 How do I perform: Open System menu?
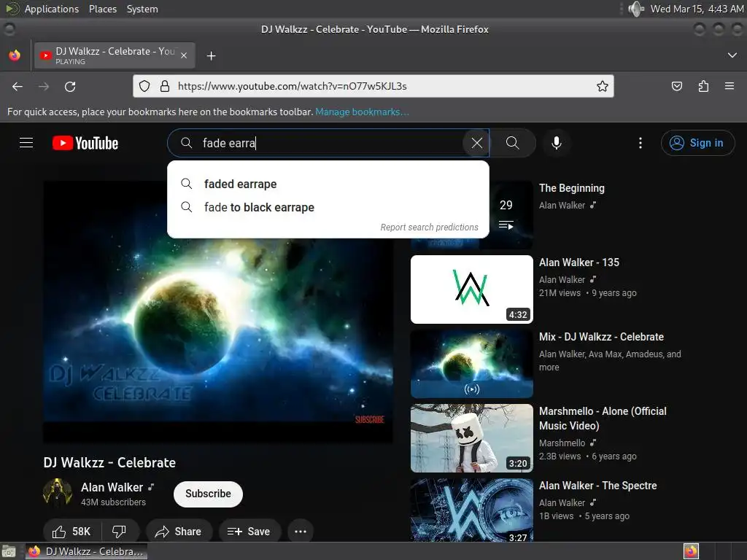click(142, 9)
